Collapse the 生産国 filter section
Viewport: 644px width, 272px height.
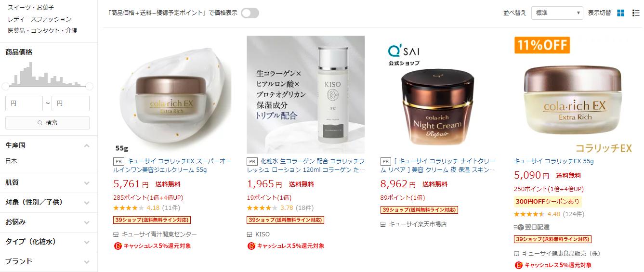[87, 145]
